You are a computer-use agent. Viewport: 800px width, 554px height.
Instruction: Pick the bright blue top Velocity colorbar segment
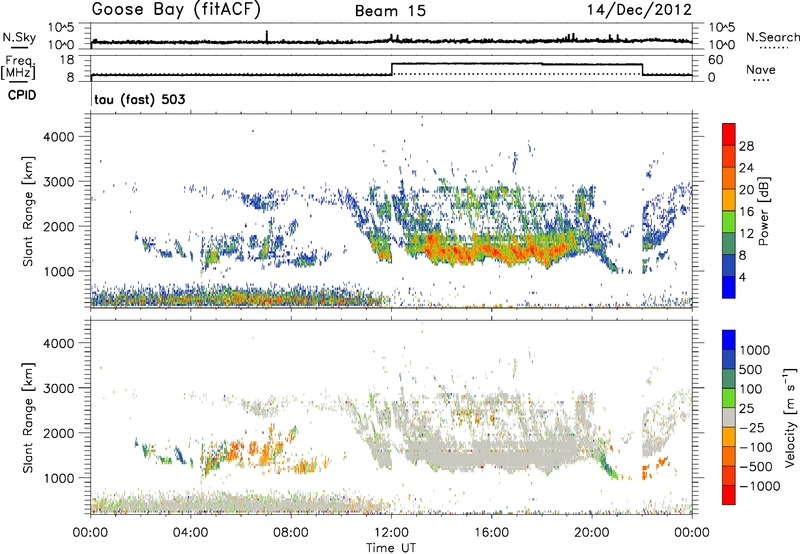(x=729, y=340)
